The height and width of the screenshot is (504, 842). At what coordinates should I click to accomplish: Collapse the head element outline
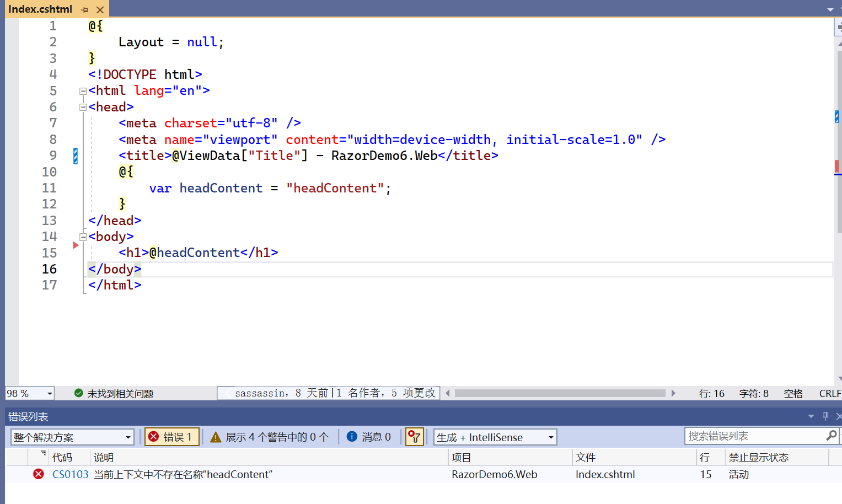[83, 108]
